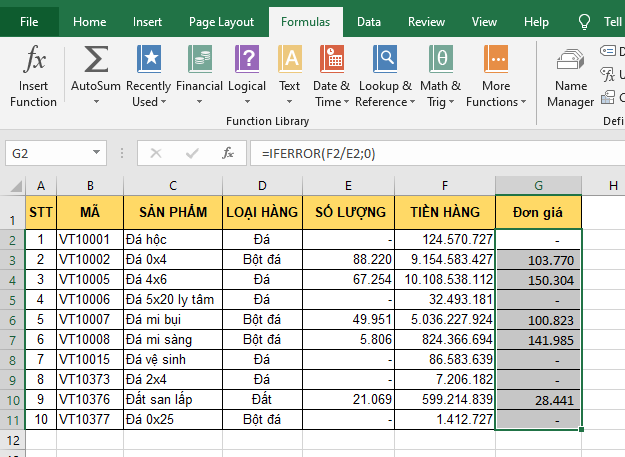Image resolution: width=625 pixels, height=457 pixels.
Task: Switch to the Page Layout tab
Action: pos(221,21)
